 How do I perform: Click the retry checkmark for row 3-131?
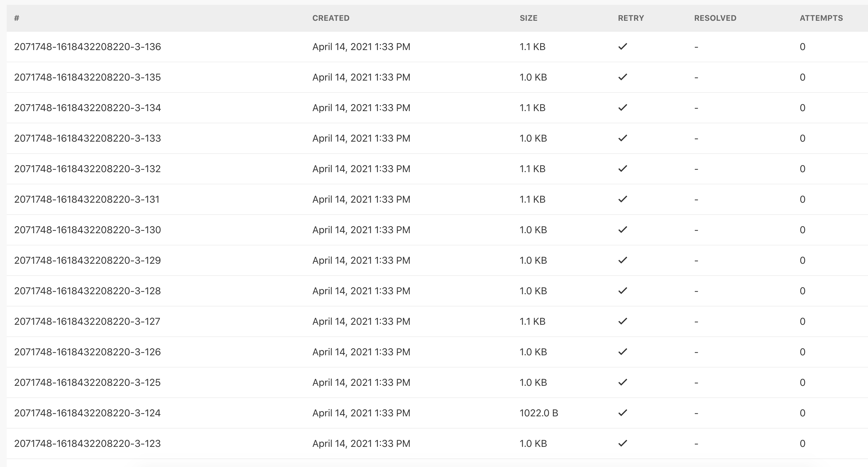click(622, 199)
